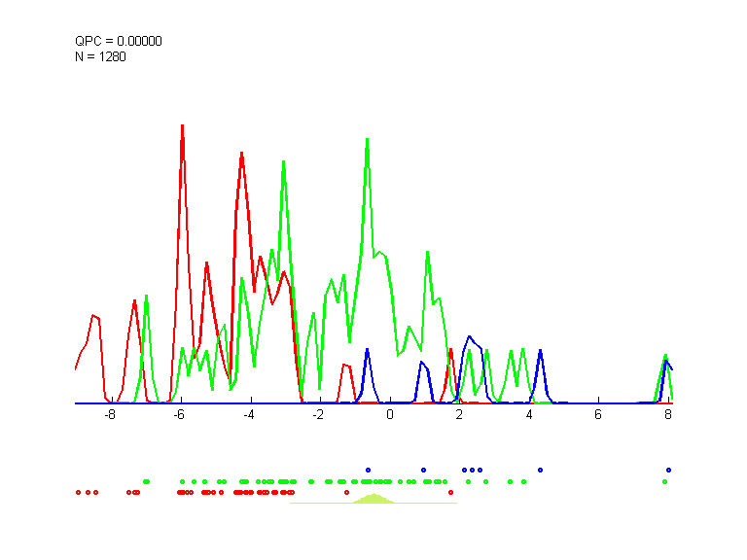The width and height of the screenshot is (747, 560).
Task: Click the N = 1280 text label
Action: (x=100, y=56)
